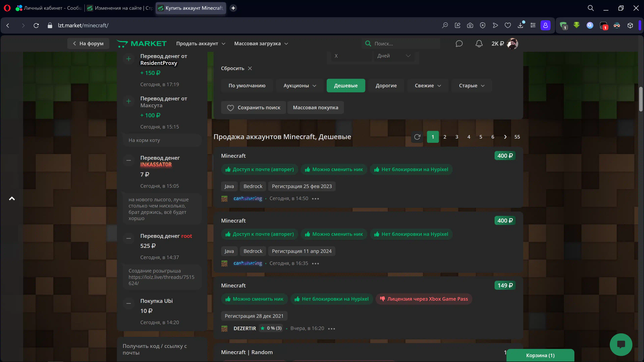Return via На форум button
This screenshot has width=644, height=362.
point(88,44)
